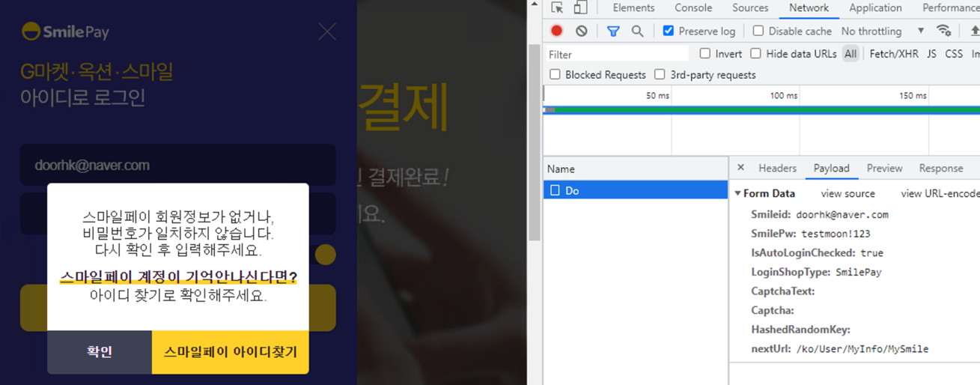The height and width of the screenshot is (385, 980).
Task: Click the HashedRandomKey field label
Action: 801,330
